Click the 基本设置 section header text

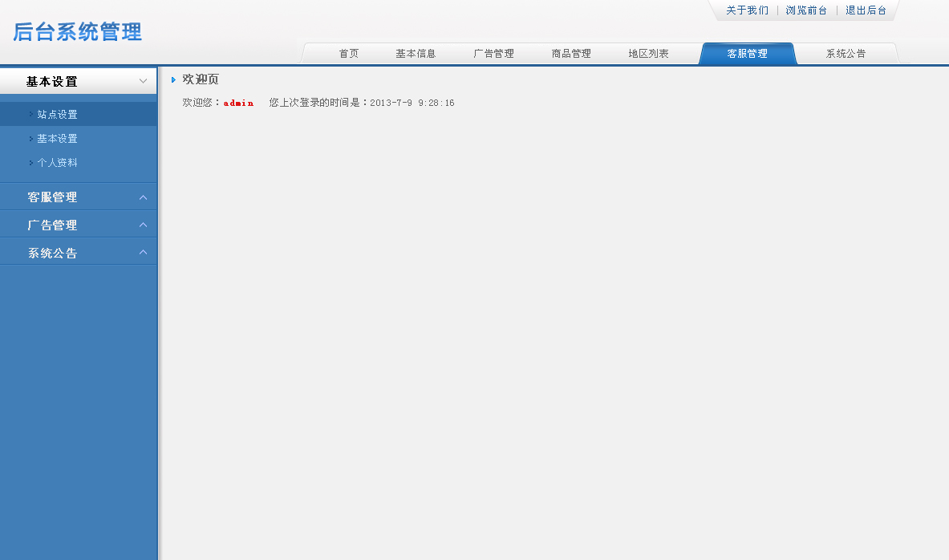coord(52,82)
